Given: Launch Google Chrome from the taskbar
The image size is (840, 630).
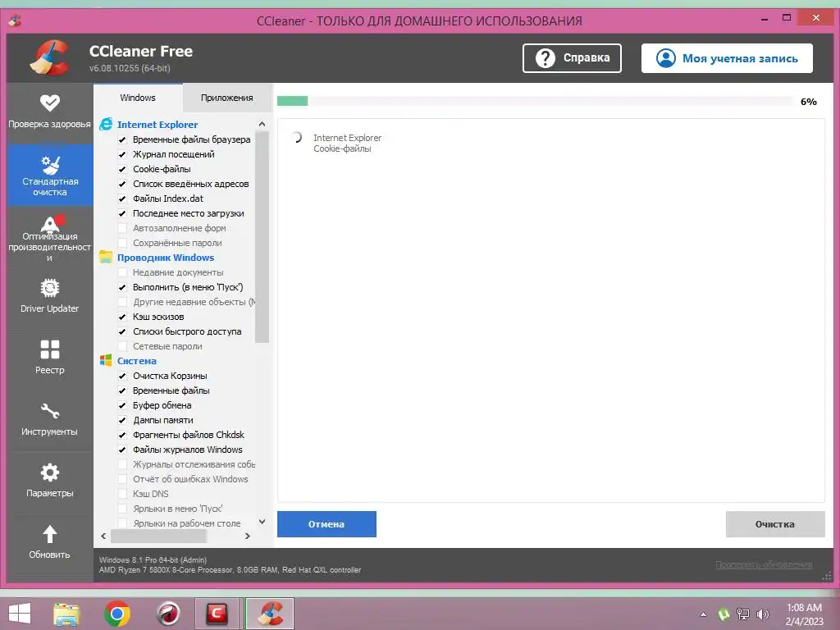Looking at the screenshot, I should (x=117, y=614).
